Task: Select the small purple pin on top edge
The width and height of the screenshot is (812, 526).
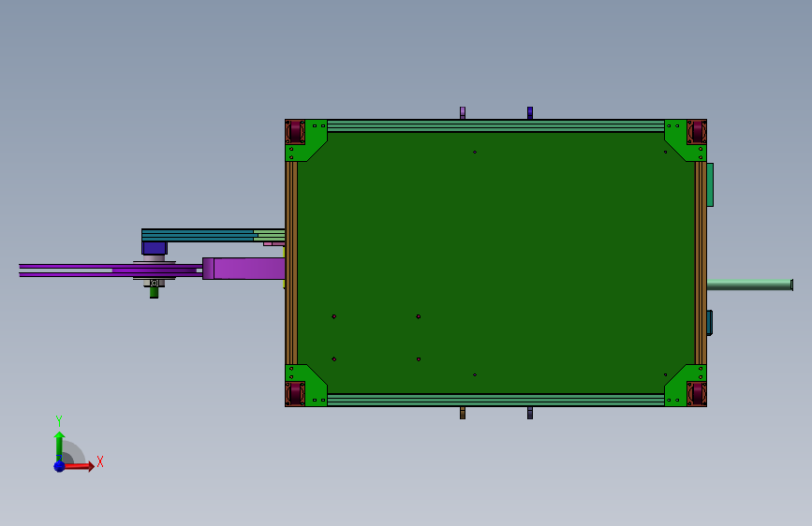Action: click(463, 113)
